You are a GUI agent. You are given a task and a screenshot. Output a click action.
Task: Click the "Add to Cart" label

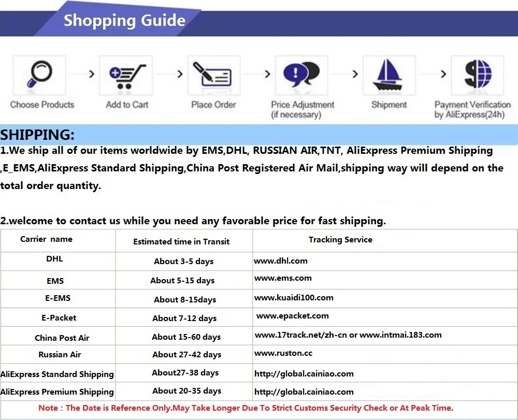(127, 105)
